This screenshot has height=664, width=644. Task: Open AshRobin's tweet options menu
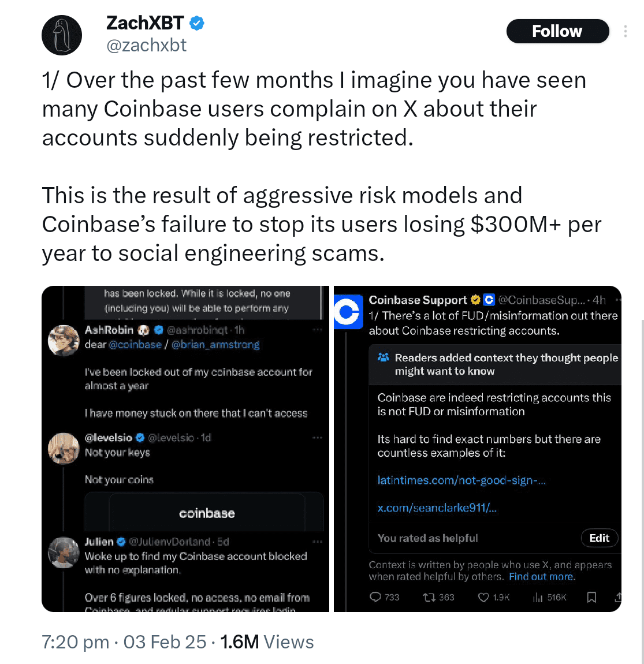click(317, 329)
